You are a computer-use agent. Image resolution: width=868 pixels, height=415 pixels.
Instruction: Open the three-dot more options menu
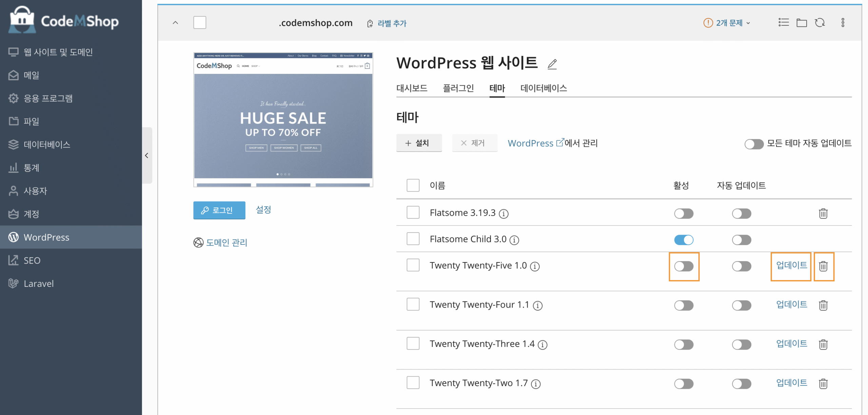(x=843, y=23)
